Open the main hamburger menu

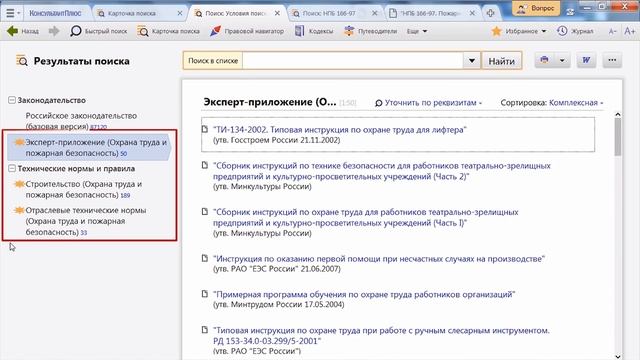pos(13,13)
